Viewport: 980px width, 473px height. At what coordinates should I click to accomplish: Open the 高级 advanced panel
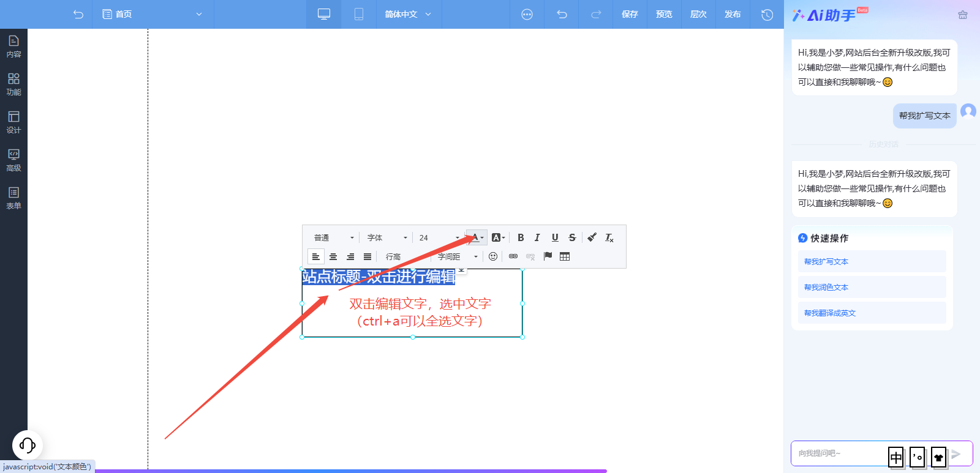(x=13, y=160)
